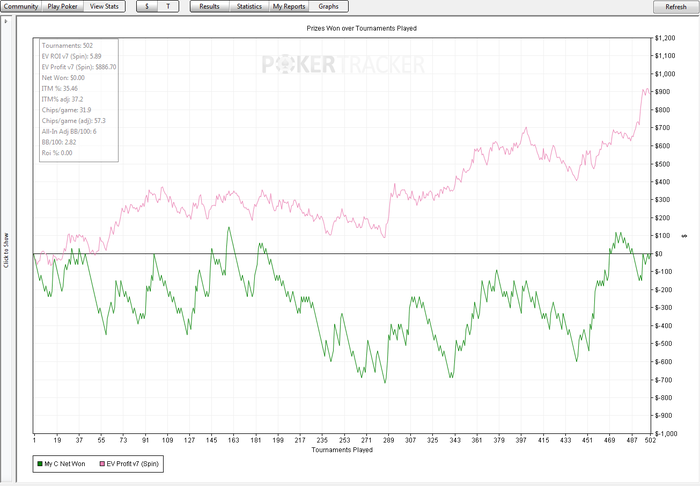
Task: Click 'Prizes Won over Tournaments Played' chart title
Action: point(362,28)
